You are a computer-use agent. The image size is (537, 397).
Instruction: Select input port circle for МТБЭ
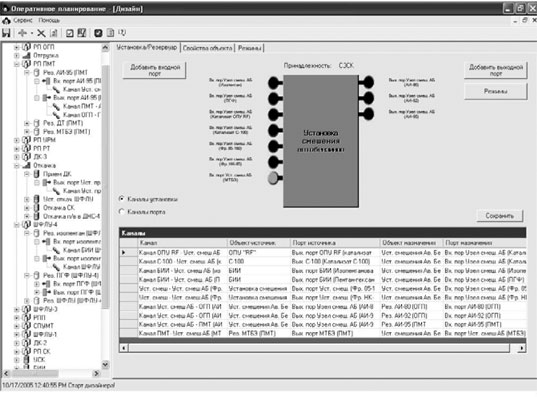[x=273, y=178]
